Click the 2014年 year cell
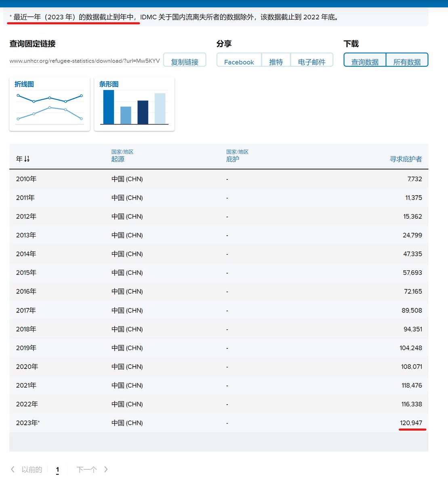 (26, 254)
